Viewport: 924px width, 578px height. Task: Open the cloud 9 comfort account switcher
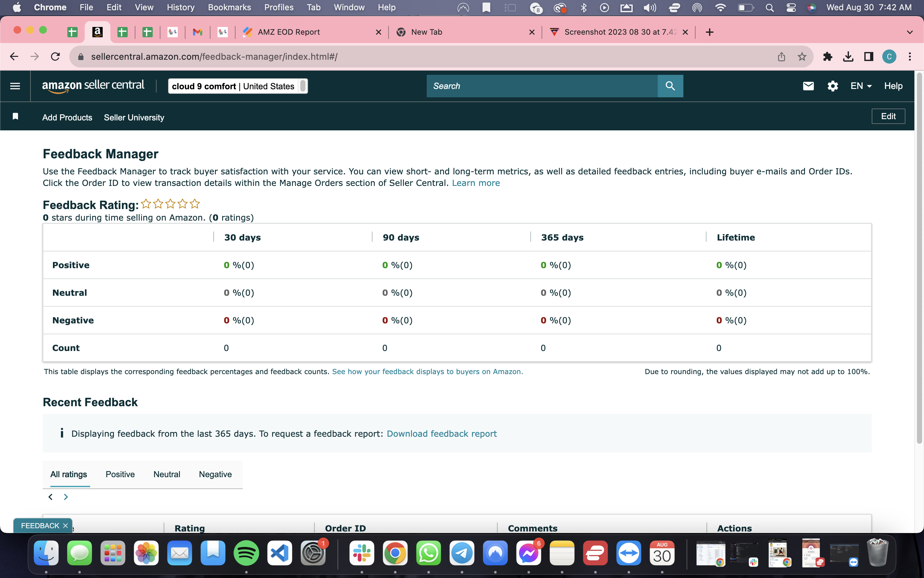(238, 86)
